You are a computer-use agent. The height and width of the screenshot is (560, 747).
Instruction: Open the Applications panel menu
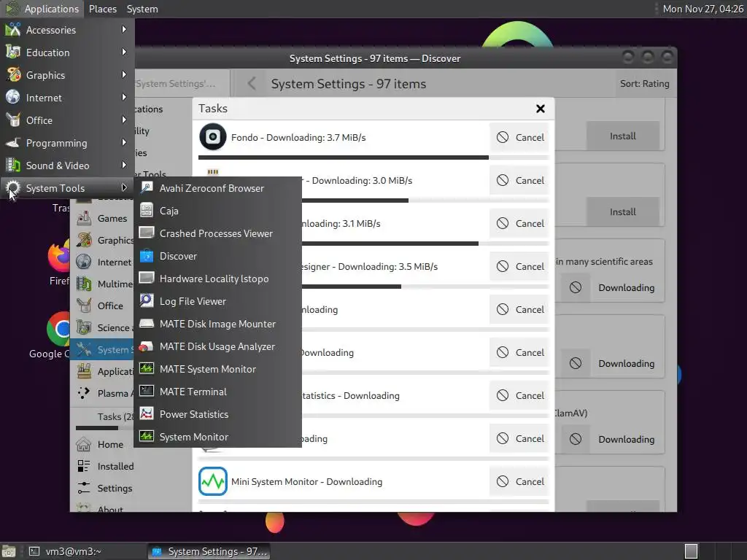tap(43, 9)
